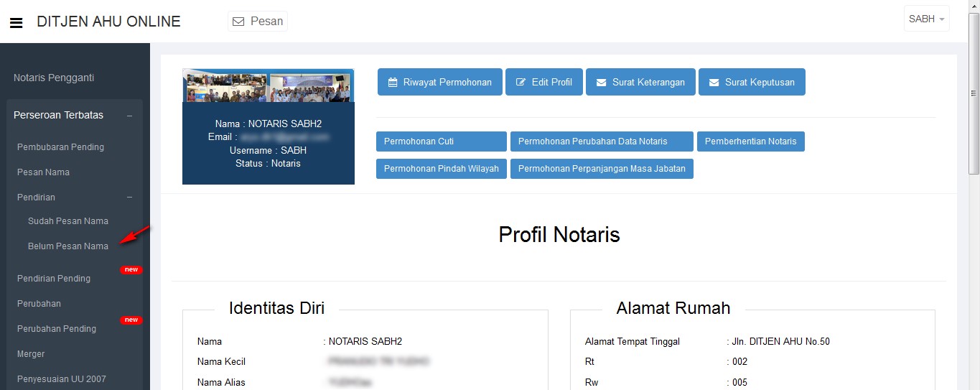Click the 'Jln. DITJEN AHU No.50' address value
The height and width of the screenshot is (390, 980).
click(781, 342)
